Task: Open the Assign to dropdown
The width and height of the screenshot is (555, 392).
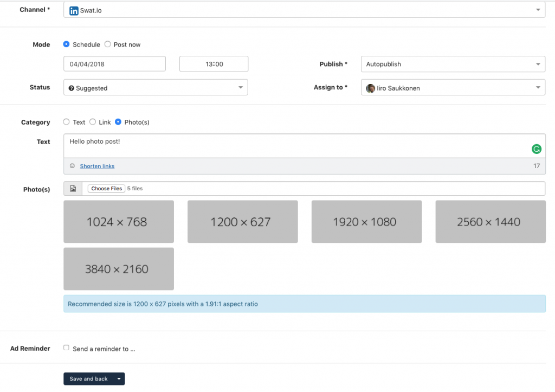Action: tap(453, 87)
